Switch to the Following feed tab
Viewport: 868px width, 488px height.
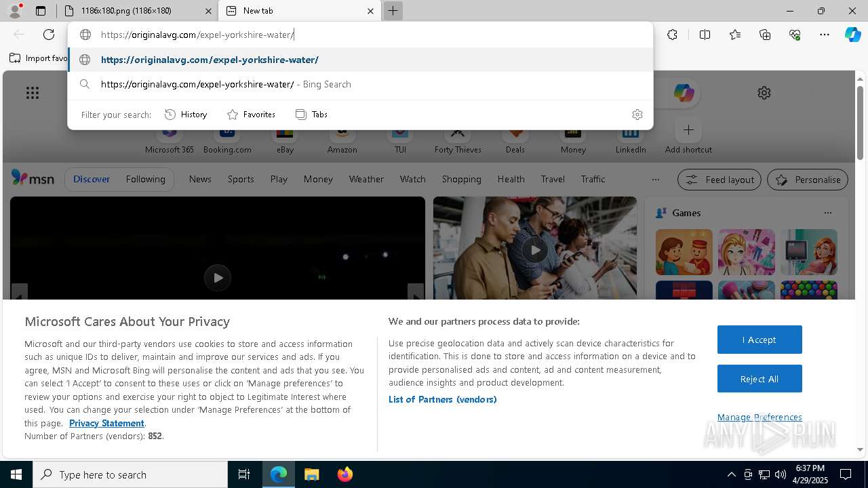pyautogui.click(x=145, y=179)
